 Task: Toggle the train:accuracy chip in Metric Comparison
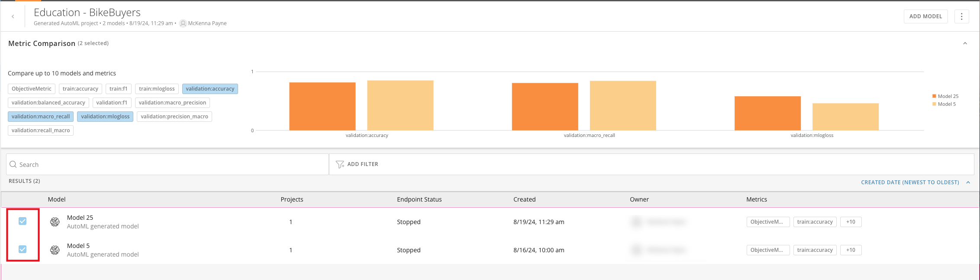pos(81,89)
